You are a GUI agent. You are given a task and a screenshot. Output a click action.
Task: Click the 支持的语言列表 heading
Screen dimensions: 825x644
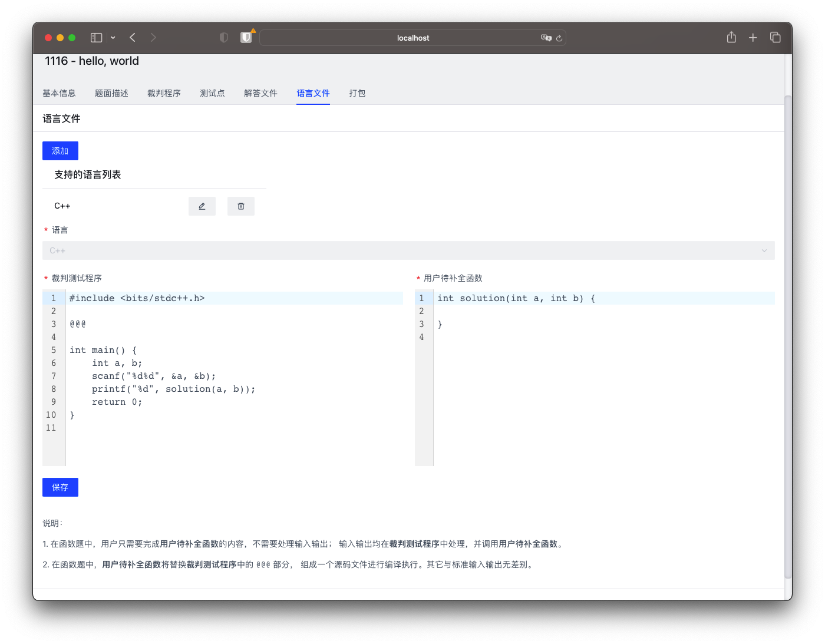(88, 174)
